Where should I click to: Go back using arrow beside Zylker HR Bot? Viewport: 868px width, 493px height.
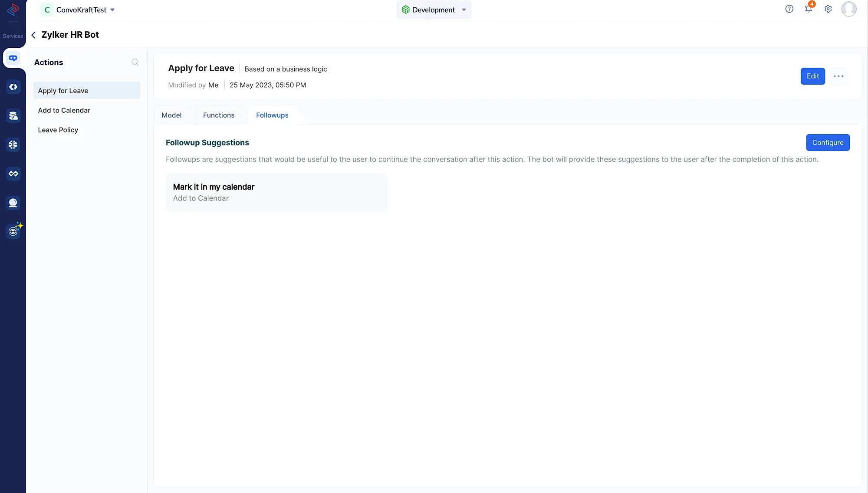tap(33, 35)
